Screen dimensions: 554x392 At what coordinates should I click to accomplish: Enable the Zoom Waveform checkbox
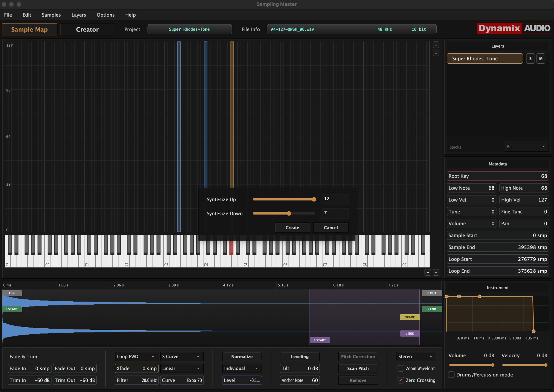click(x=401, y=368)
